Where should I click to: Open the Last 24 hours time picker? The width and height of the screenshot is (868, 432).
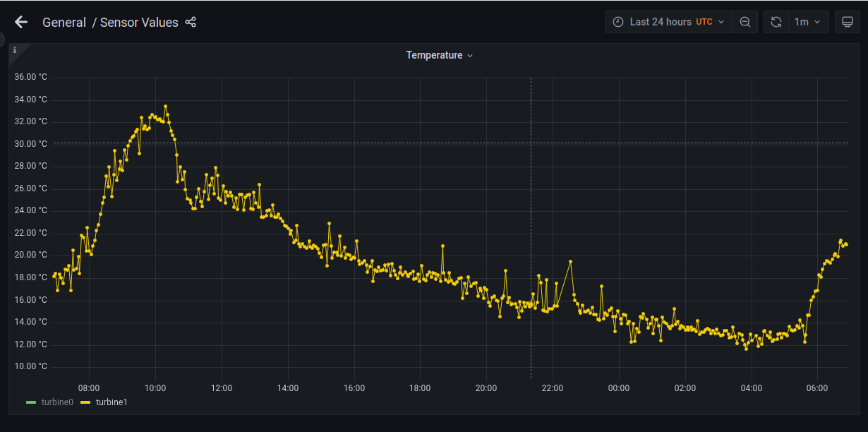(669, 22)
